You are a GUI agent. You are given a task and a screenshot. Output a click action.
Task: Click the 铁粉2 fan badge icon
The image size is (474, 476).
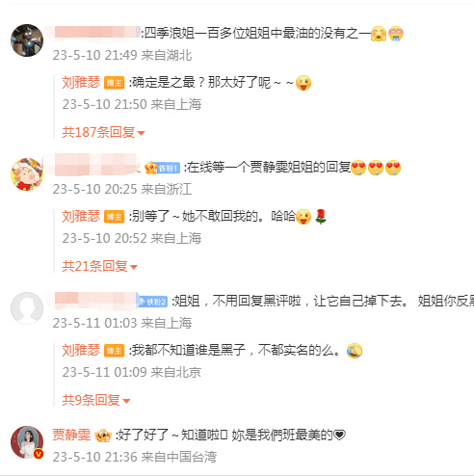[x=152, y=302]
